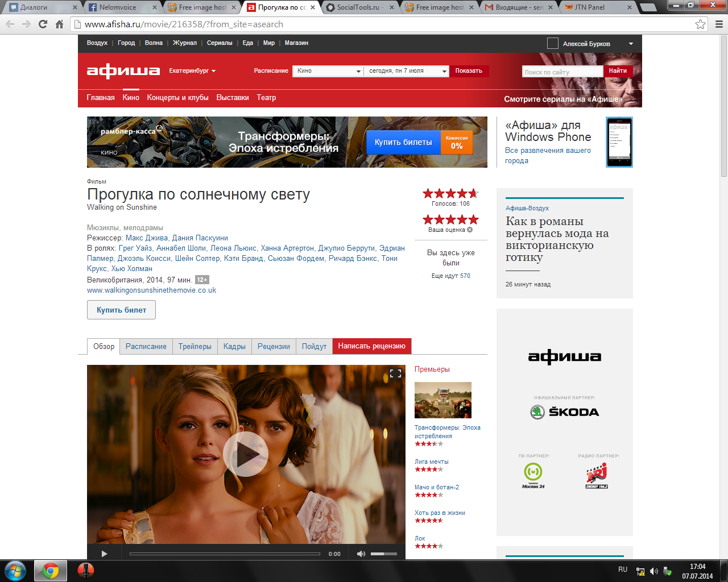Click the Москва 24 TV partner logo

pyautogui.click(x=533, y=476)
